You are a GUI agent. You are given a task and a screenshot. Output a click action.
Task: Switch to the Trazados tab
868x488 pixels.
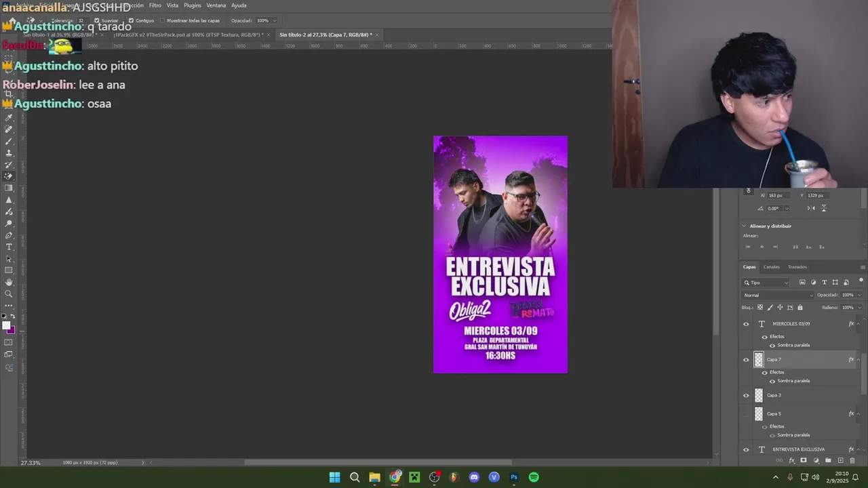click(x=797, y=267)
